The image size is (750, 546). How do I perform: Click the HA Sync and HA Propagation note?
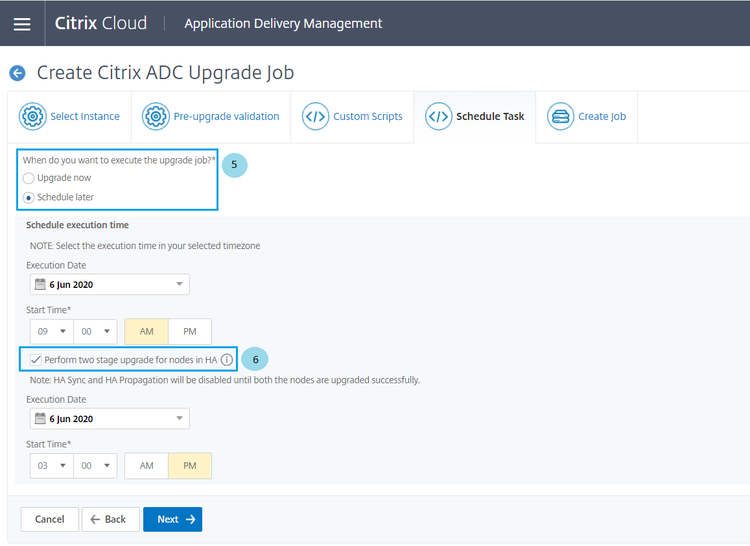click(225, 380)
